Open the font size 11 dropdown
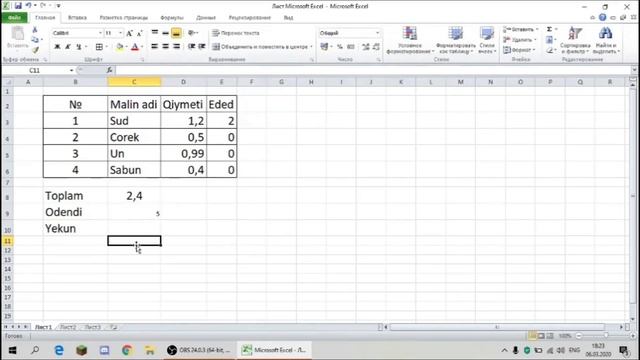Screen dimensions: 640x360 120,33
